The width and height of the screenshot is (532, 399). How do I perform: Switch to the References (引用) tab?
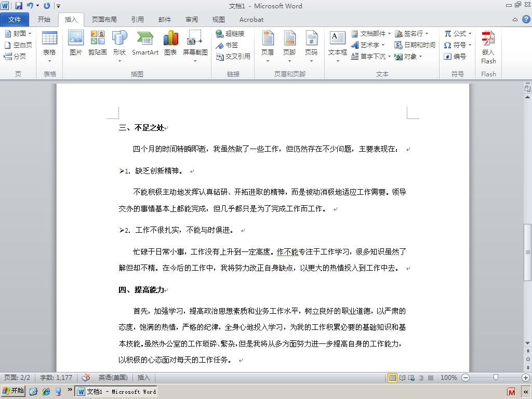pos(138,20)
